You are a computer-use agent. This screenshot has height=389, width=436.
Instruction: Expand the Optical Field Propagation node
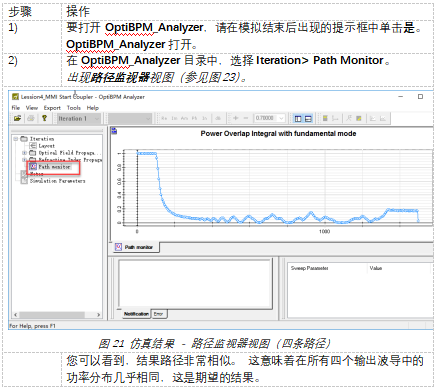coord(24,153)
